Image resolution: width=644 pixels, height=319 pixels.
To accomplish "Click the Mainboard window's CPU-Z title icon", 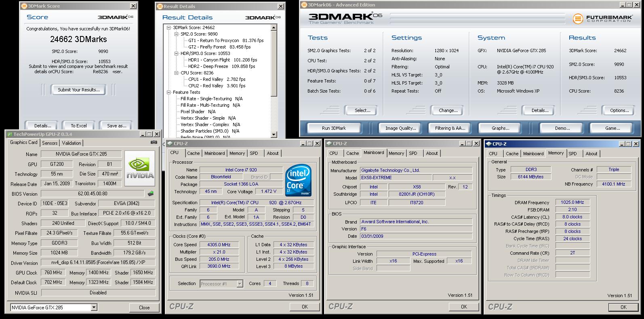I will tap(330, 144).
